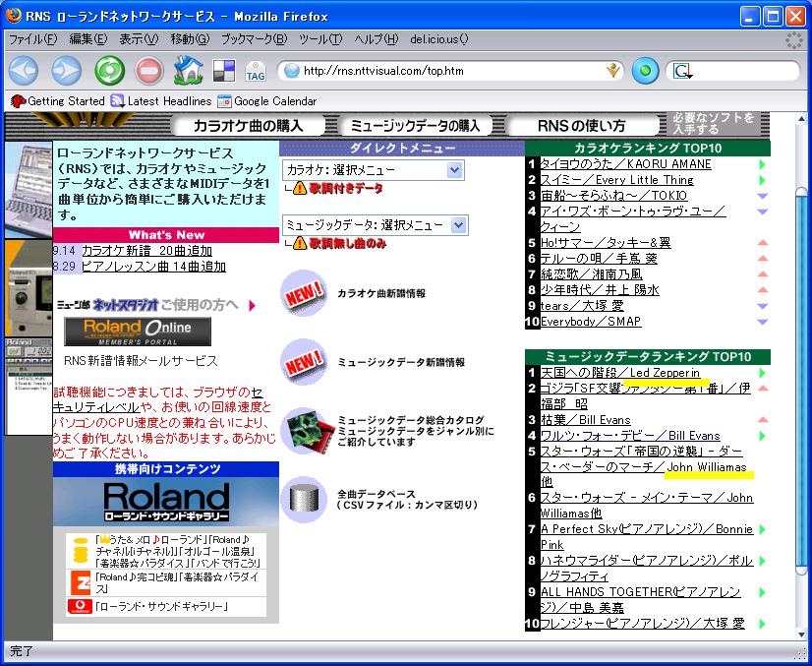Click the red Z carrier icon in mobile list
812x666 pixels.
(x=81, y=583)
